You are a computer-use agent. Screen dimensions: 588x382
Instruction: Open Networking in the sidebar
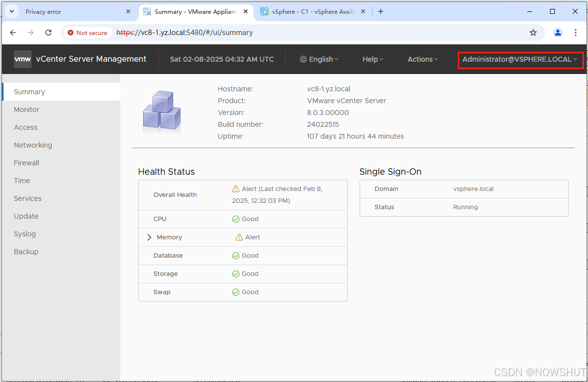click(x=62, y=145)
